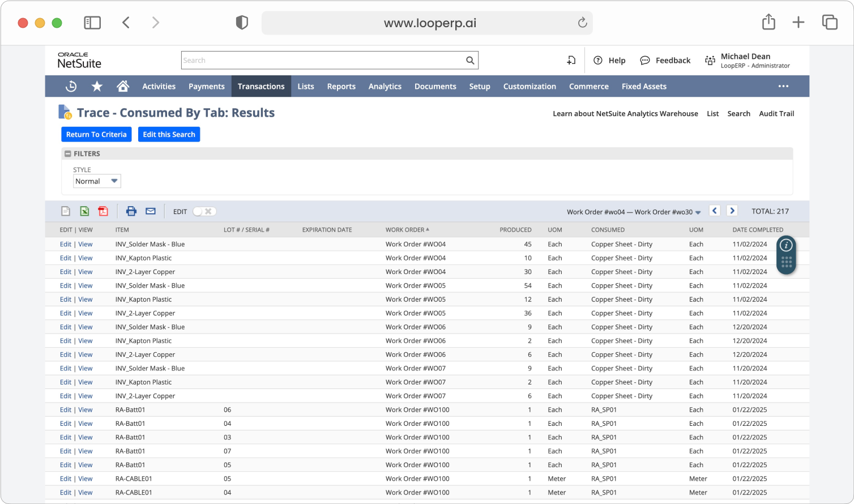This screenshot has height=504, width=854.
Task: Click the Produced column header
Action: 515,230
